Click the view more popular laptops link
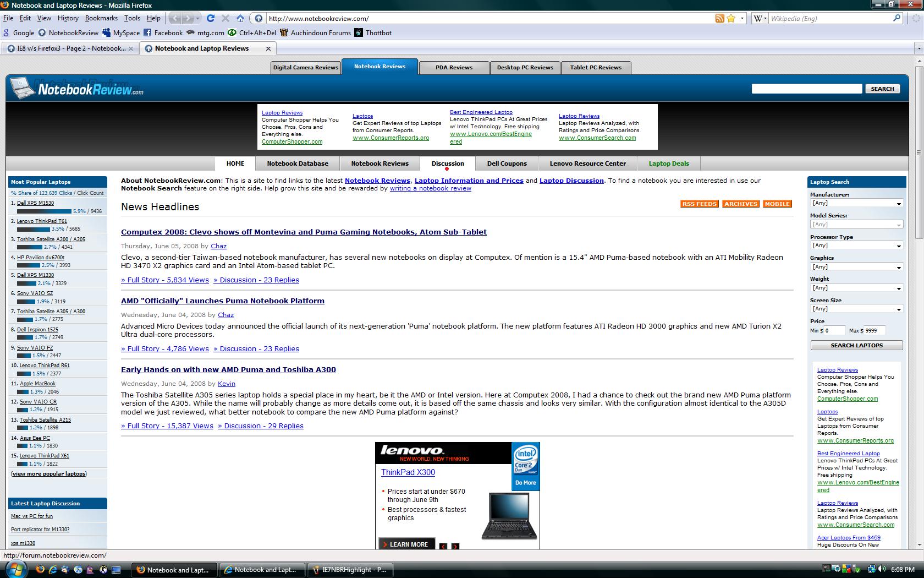This screenshot has width=924, height=578. pyautogui.click(x=49, y=473)
